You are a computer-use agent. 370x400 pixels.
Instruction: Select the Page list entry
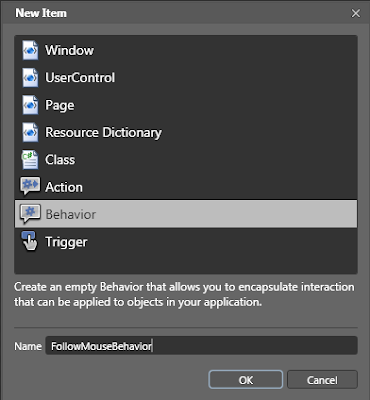point(186,105)
